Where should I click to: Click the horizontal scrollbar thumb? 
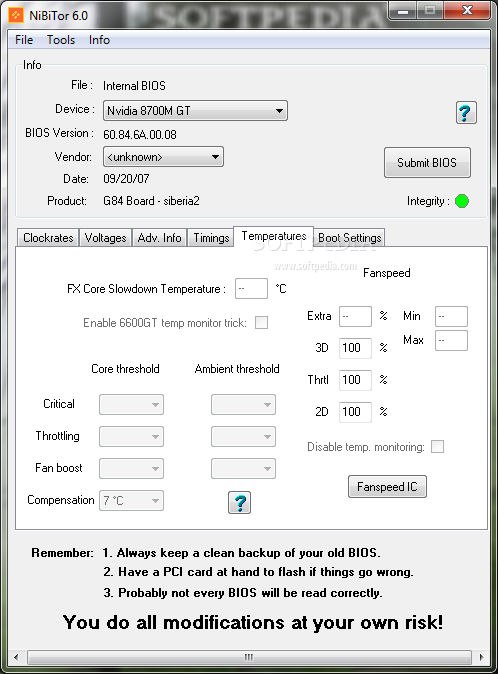[x=249, y=657]
